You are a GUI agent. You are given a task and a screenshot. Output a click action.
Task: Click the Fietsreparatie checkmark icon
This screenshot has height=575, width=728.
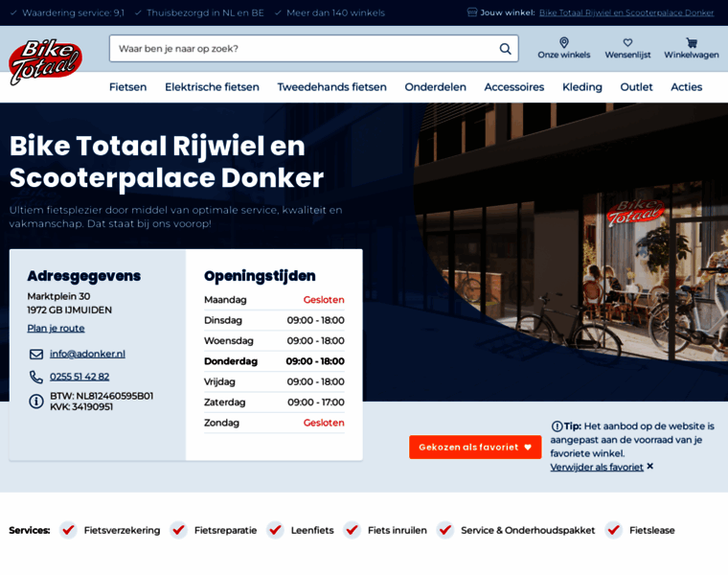(x=178, y=530)
